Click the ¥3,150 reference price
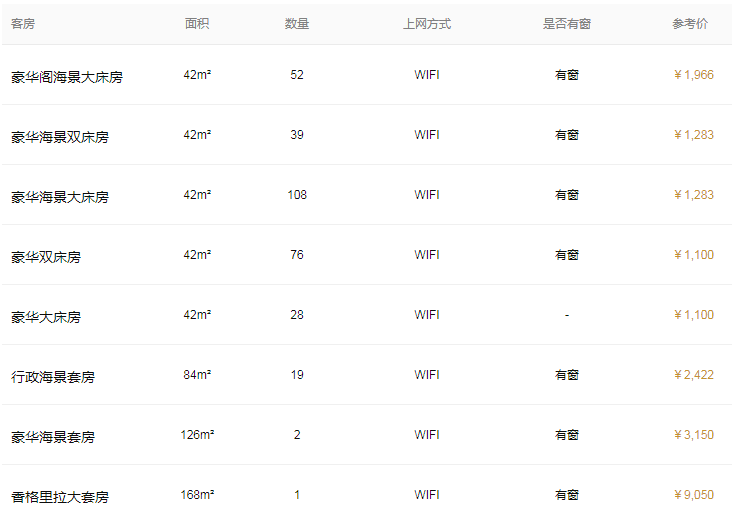The width and height of the screenshot is (732, 512). (x=694, y=435)
